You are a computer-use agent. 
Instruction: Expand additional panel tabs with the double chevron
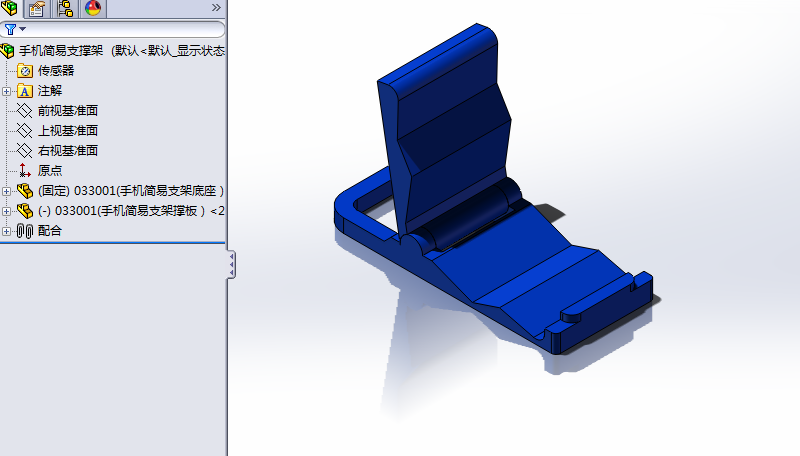[x=216, y=8]
